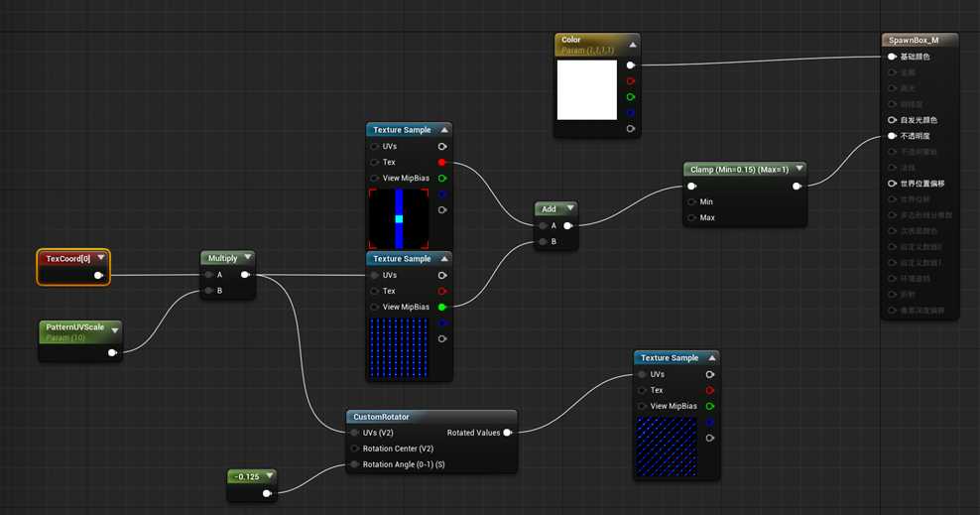The height and width of the screenshot is (515, 980).
Task: Click the Clamp node Min input pin
Action: click(x=692, y=201)
